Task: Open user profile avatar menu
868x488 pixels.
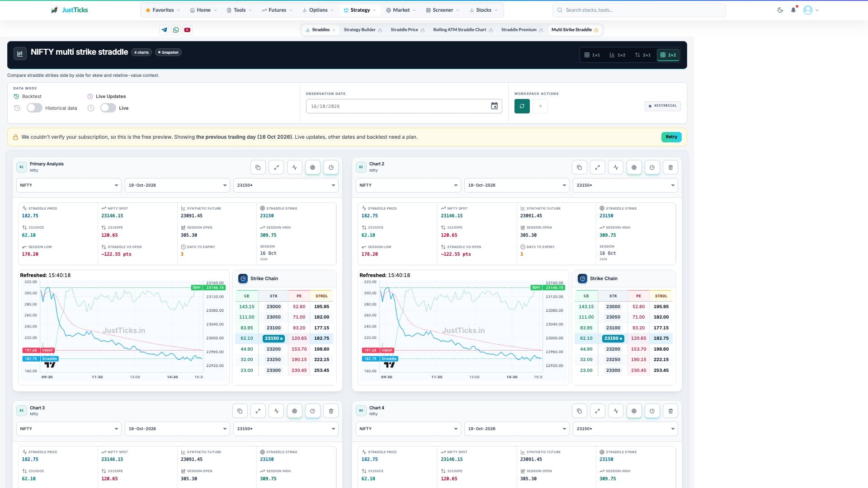Action: tap(811, 10)
